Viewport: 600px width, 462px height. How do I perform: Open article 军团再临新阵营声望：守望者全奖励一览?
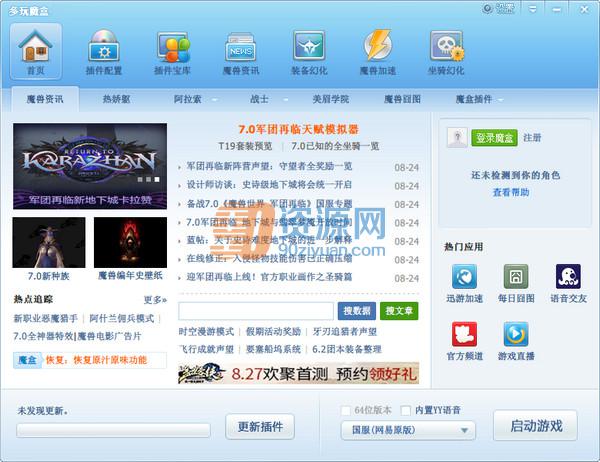click(269, 167)
